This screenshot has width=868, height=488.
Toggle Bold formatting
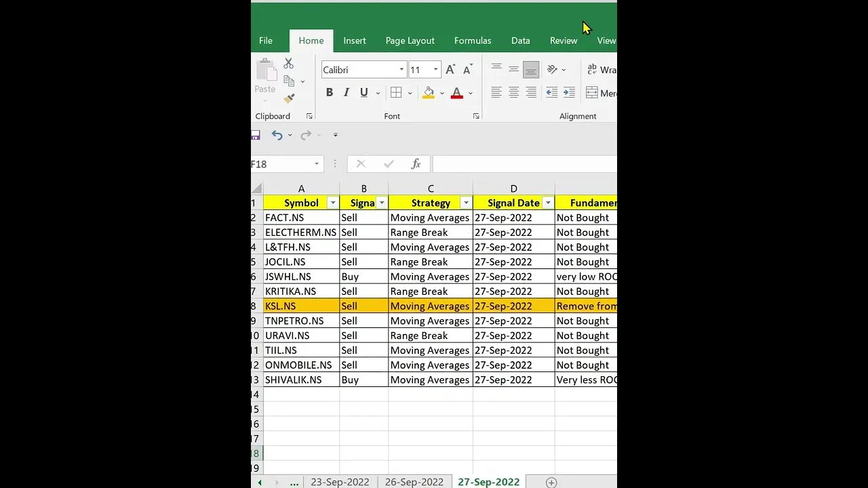click(329, 93)
